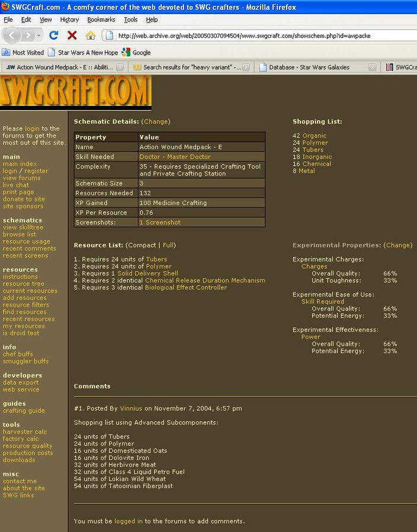The height and width of the screenshot is (532, 417).
Task: Go to the Home page icon
Action: 90,36
